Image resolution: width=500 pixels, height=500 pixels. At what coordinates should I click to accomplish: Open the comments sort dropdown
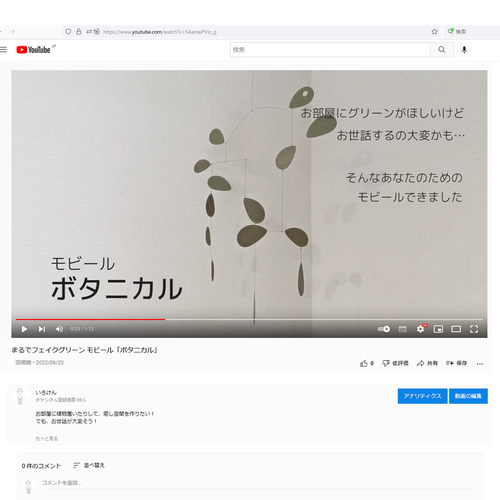[89, 465]
